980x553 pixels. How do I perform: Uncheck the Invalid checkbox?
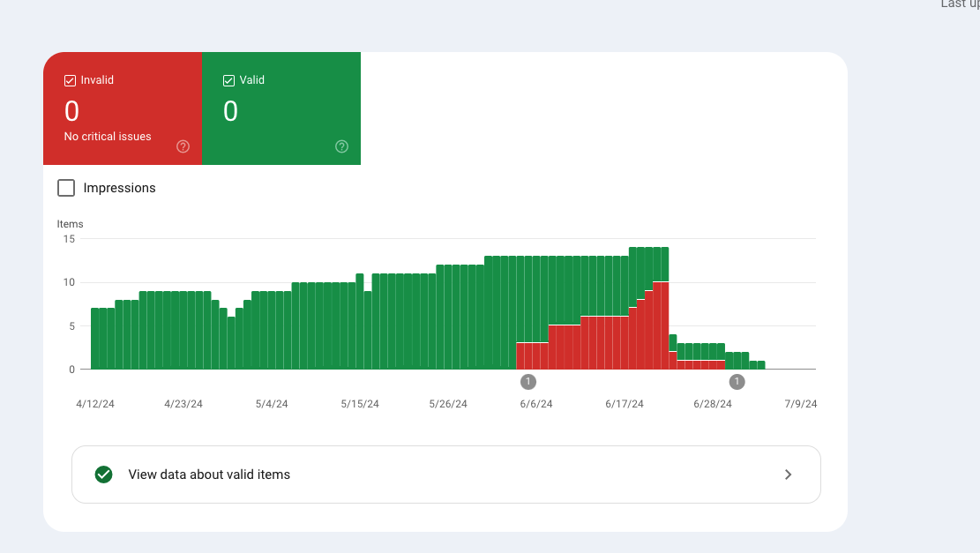click(71, 80)
